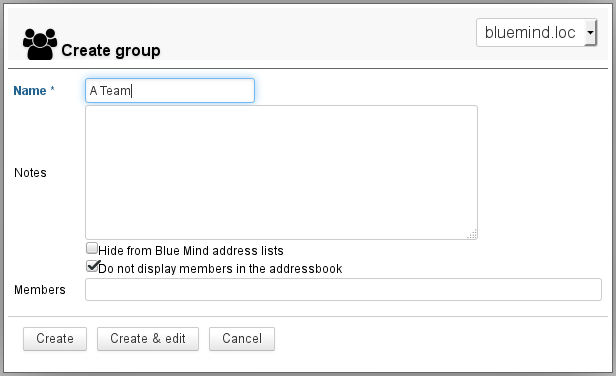
Task: Click the Notes label
Action: tap(30, 173)
